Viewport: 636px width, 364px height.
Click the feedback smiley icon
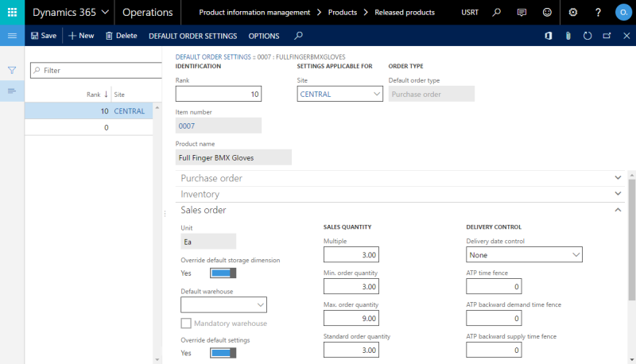[547, 13]
